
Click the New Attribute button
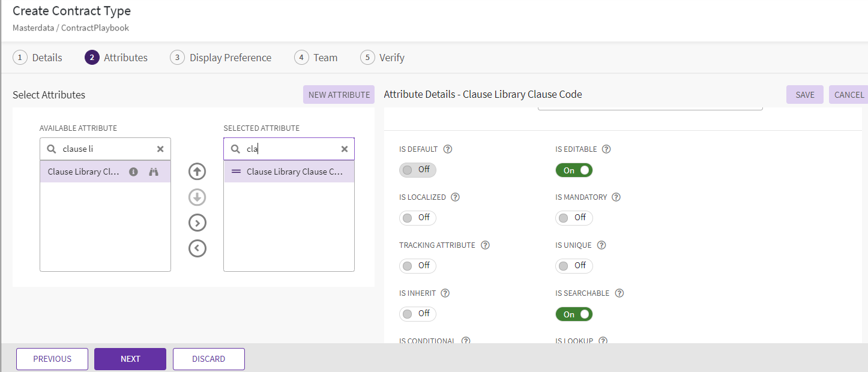point(339,95)
